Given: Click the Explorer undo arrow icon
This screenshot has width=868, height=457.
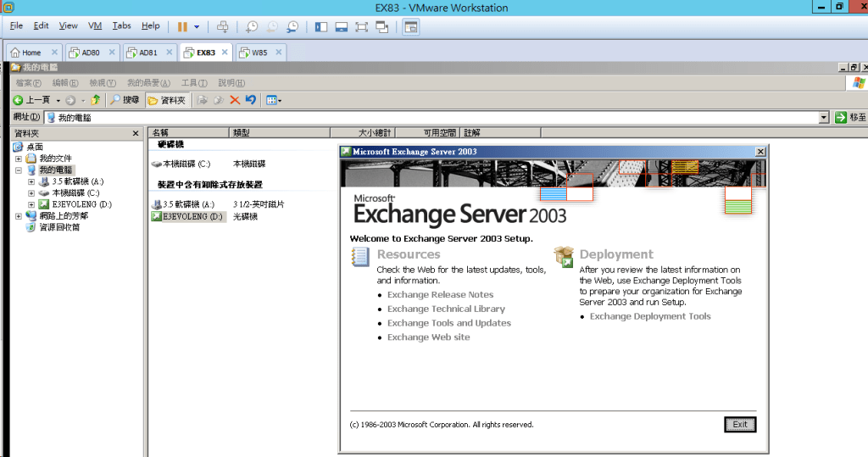Looking at the screenshot, I should coord(251,100).
